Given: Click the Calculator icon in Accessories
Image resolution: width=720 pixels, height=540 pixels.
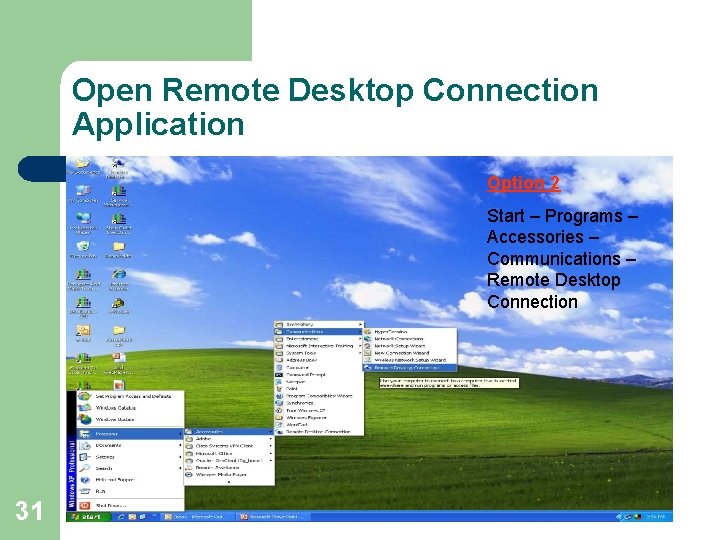Looking at the screenshot, I should click(x=279, y=367).
